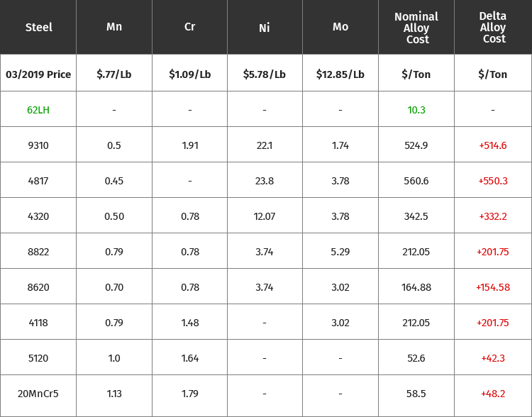
Task: Select the Nominal Alloy Cost header
Action: 416,28
